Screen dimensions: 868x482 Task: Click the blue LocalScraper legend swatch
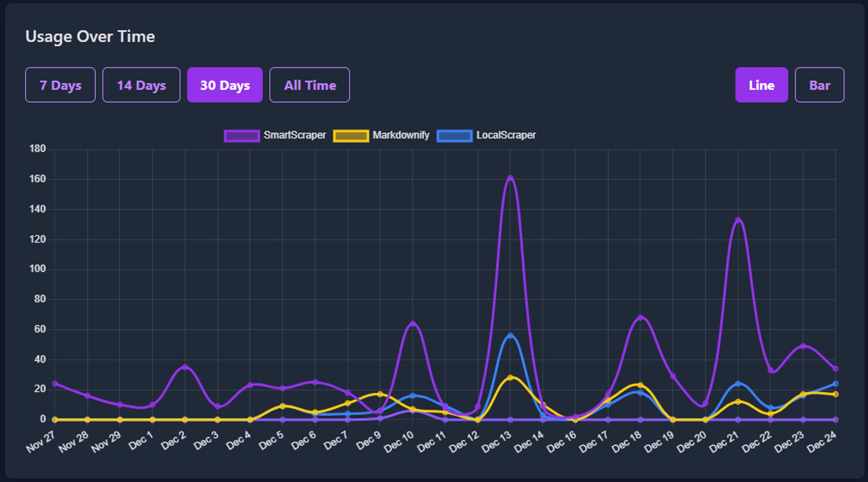(x=454, y=136)
